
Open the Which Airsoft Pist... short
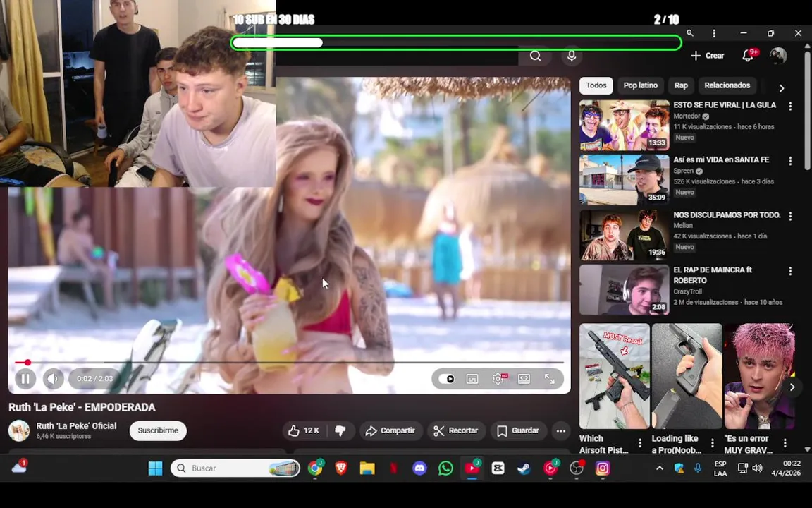(614, 376)
